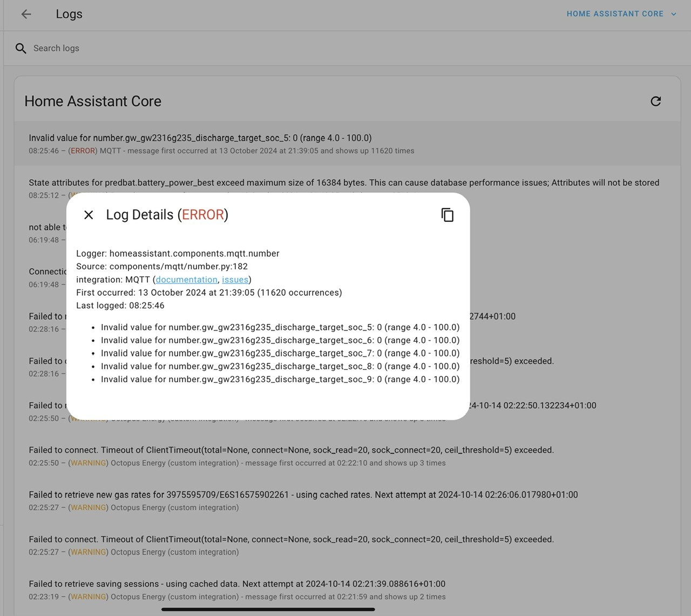Screen dimensions: 691x616
Task: Click the Logger homeassistant.components.mqtt.number line
Action: pos(178,254)
